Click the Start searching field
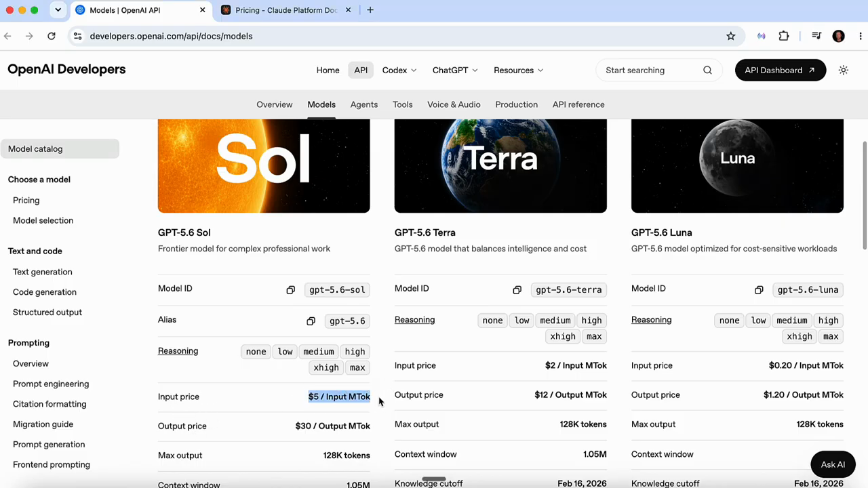The height and width of the screenshot is (488, 868). click(x=658, y=70)
